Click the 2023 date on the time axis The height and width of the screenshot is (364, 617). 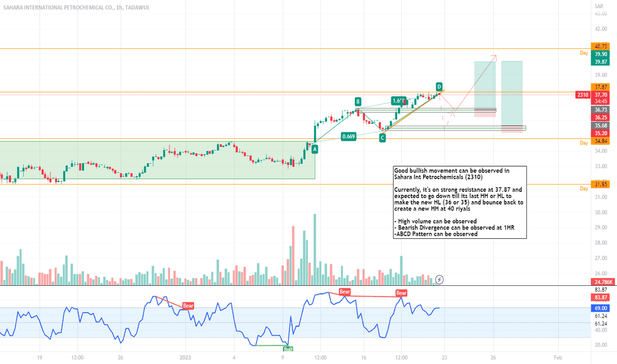pos(185,357)
